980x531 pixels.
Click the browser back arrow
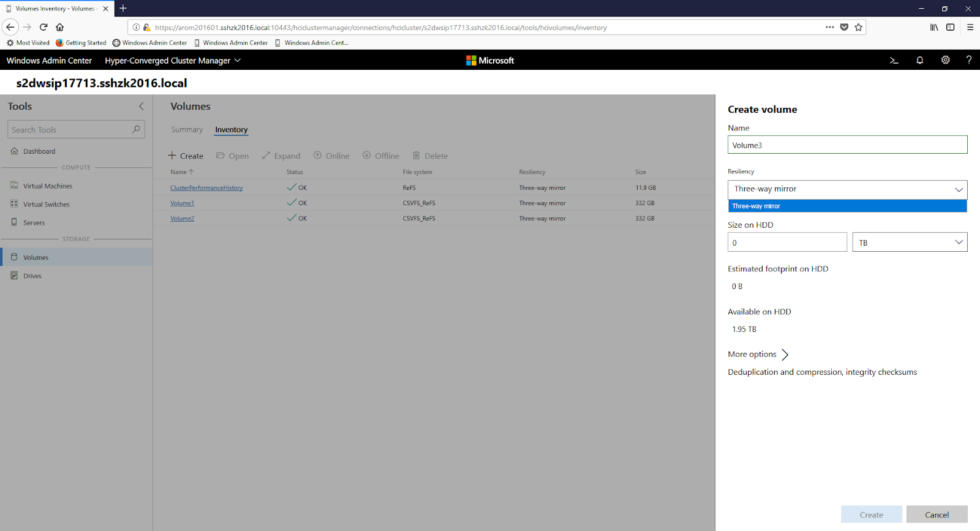click(x=10, y=27)
